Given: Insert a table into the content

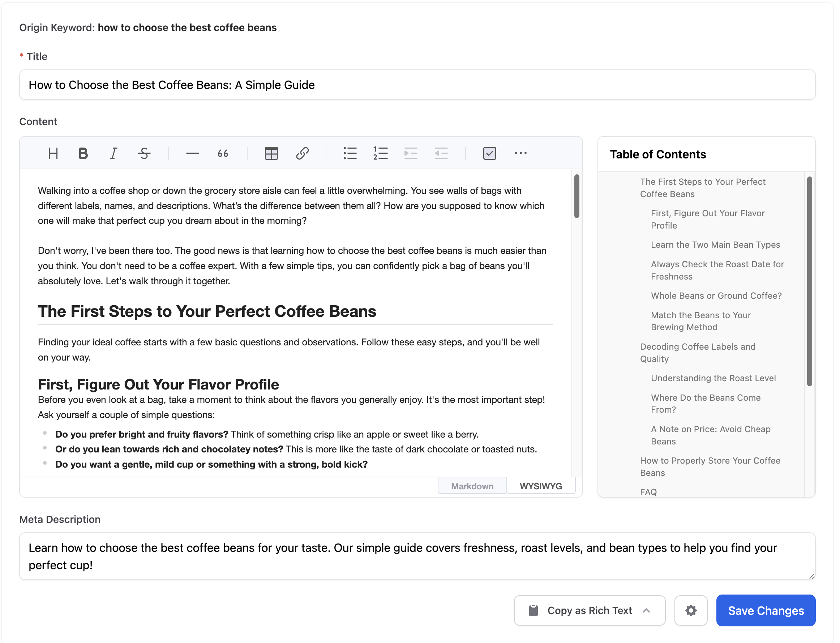Looking at the screenshot, I should tap(271, 153).
